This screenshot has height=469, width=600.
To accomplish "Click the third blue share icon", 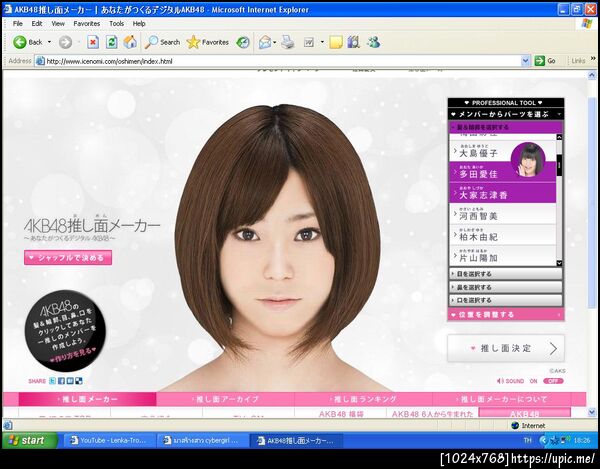I will point(70,381).
